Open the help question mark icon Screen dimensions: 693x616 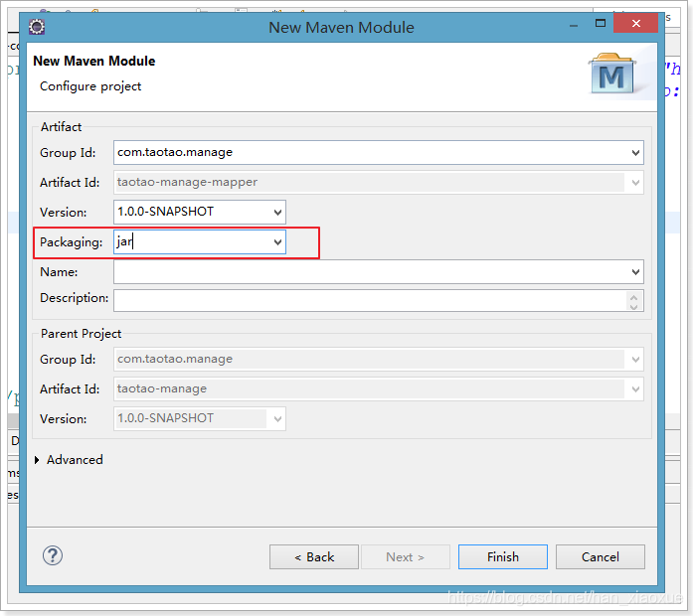point(53,555)
